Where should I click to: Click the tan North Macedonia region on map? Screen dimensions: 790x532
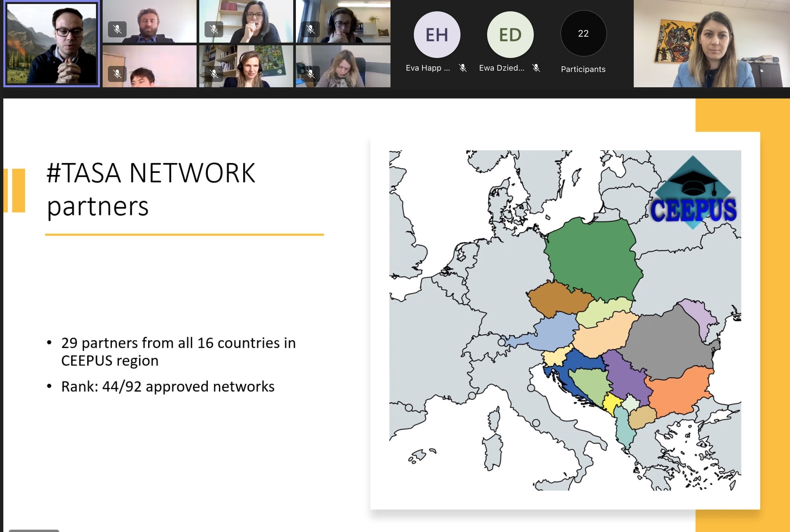pos(642,417)
